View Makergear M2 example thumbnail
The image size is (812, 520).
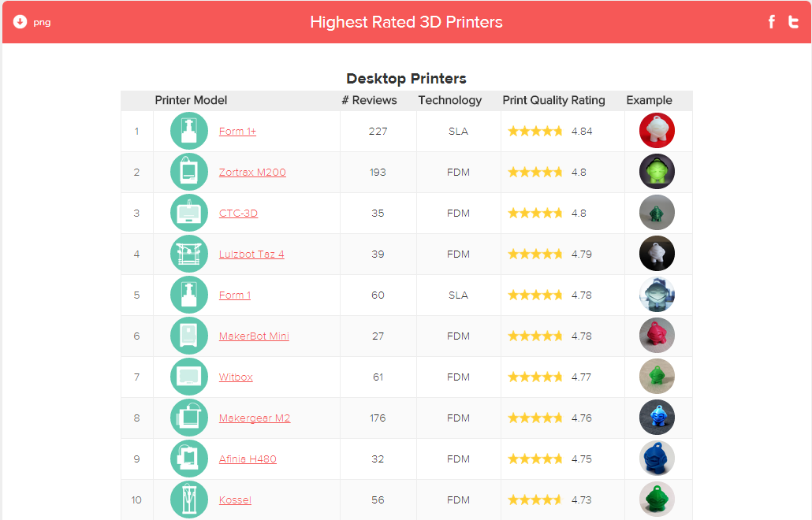point(657,418)
